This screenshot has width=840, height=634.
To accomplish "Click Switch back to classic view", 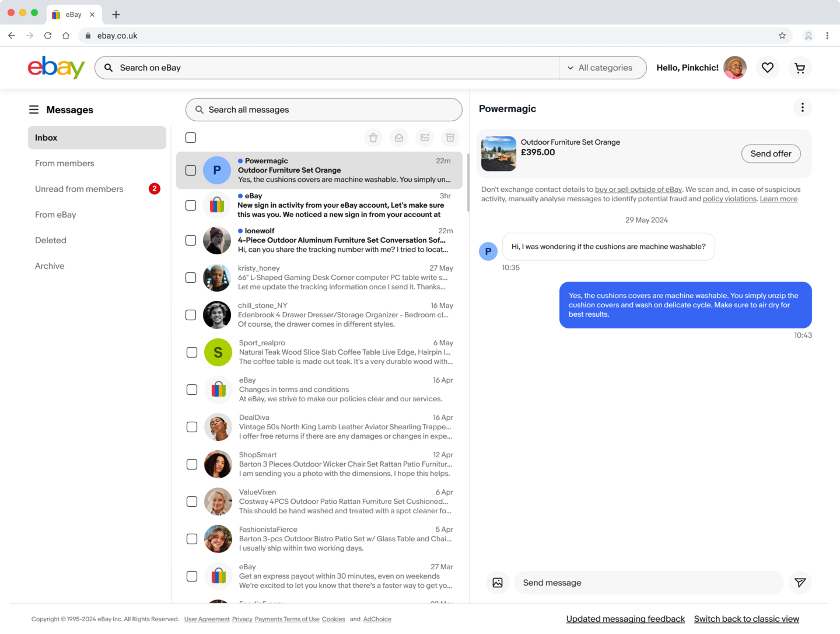I will pos(747,619).
